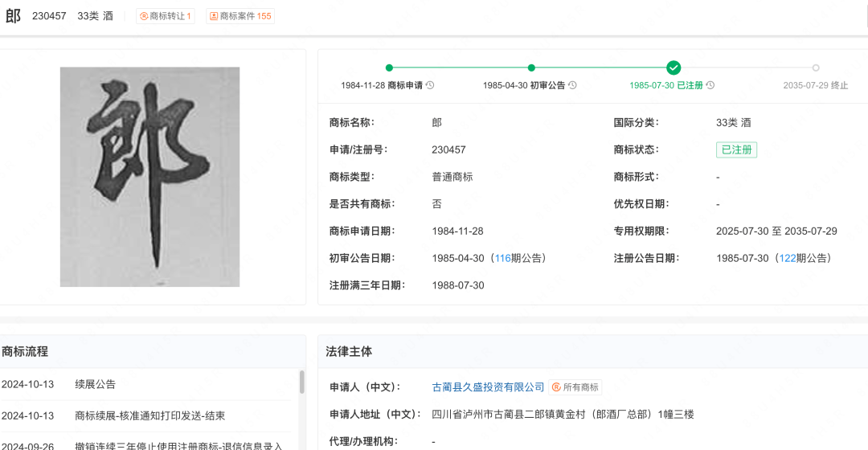Click the 初审公告 green timeline dot
Screen dimensions: 868x450
[531, 68]
